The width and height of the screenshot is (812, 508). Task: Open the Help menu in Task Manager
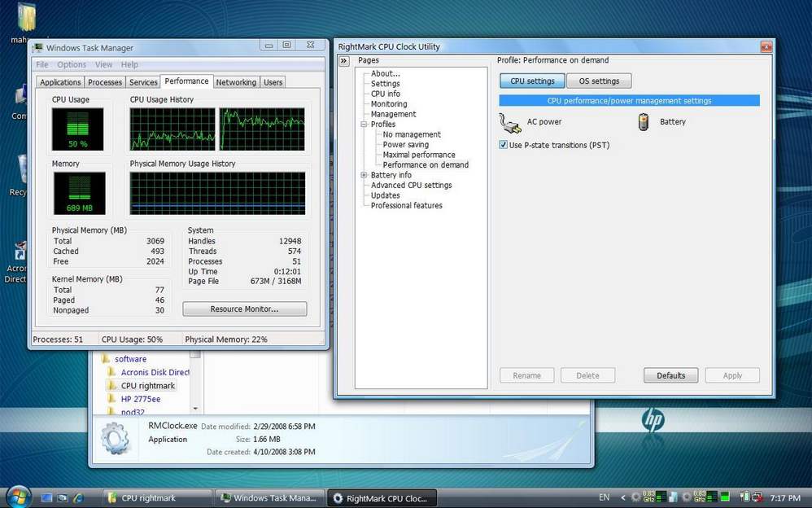(x=129, y=65)
